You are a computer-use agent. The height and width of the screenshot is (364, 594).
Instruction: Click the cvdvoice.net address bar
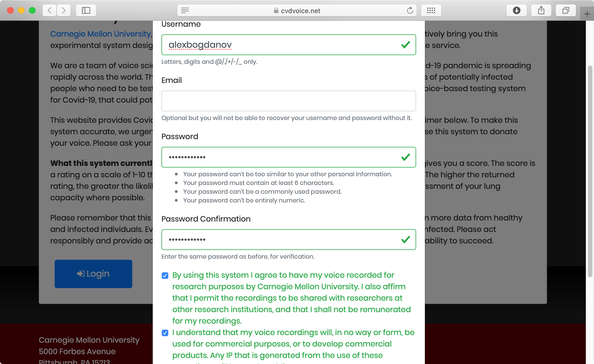[297, 10]
